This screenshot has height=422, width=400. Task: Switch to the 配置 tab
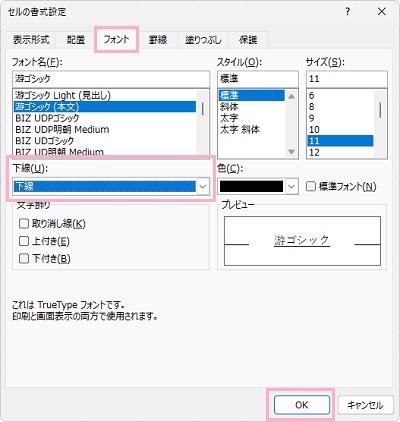tap(76, 40)
